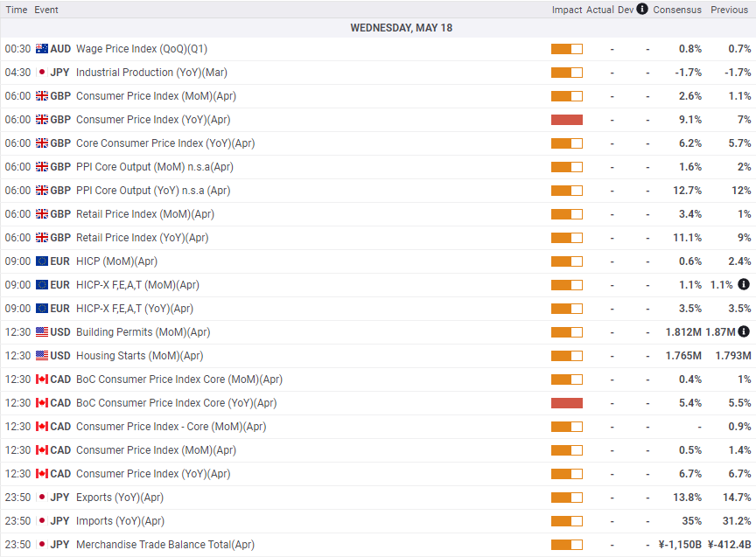Open Merchandise Trade Balance Total(Apr) event
Viewport: 756px width, 557px height.
pos(165,545)
